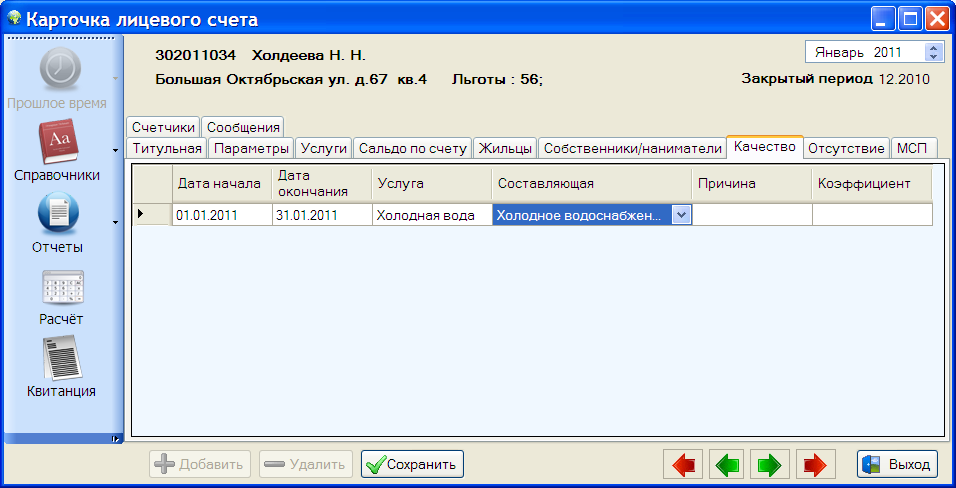Switch to the Услуги tab

(324, 148)
